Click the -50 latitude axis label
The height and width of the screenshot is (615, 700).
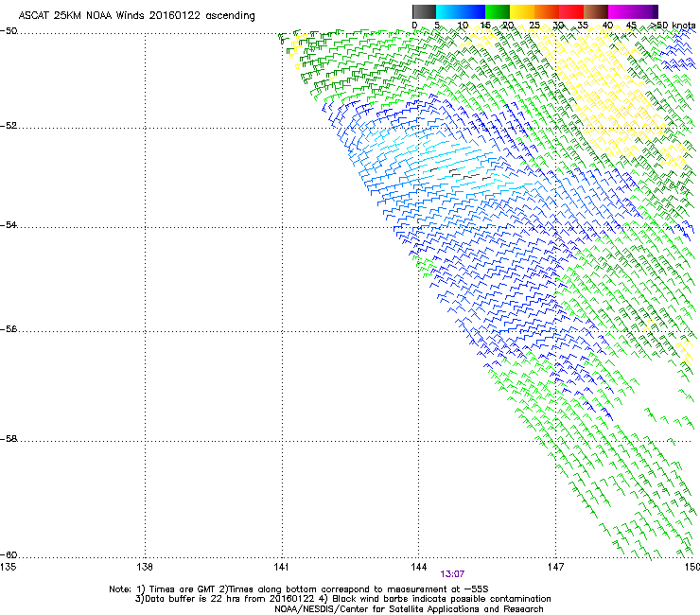coord(9,31)
